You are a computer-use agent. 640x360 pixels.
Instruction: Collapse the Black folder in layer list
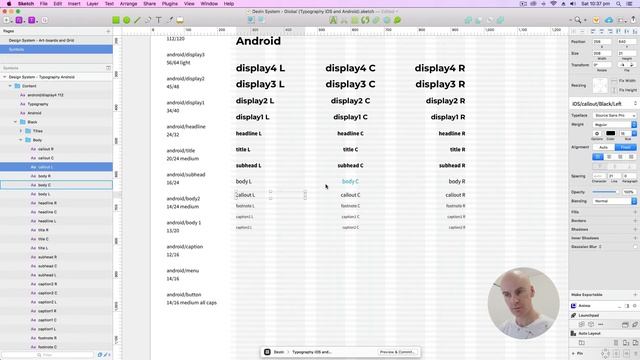pyautogui.click(x=16, y=122)
